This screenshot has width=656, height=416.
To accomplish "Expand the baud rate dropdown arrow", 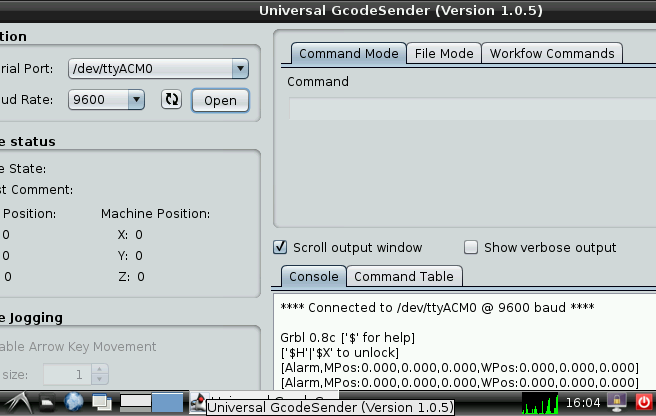I will pyautogui.click(x=136, y=100).
